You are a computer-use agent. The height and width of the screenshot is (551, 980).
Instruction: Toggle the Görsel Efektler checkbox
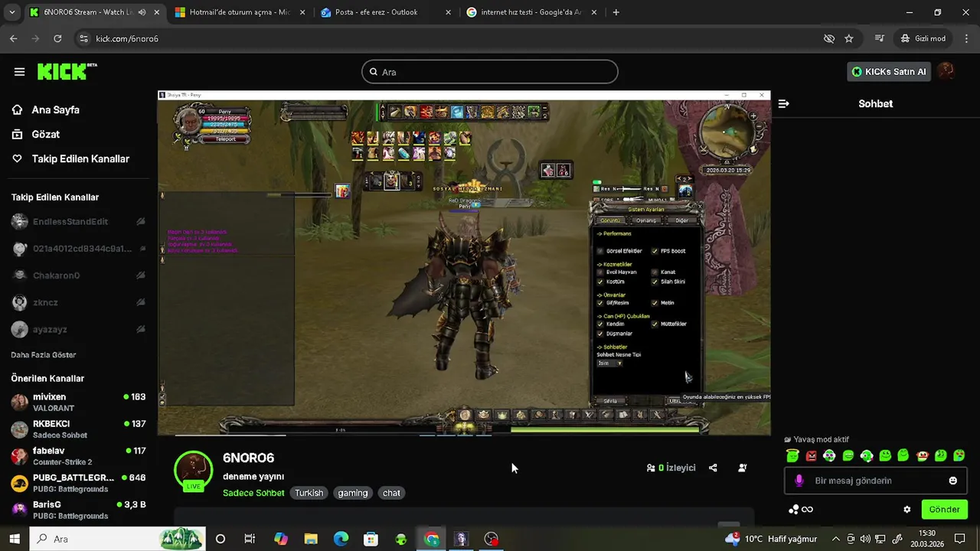coord(600,251)
